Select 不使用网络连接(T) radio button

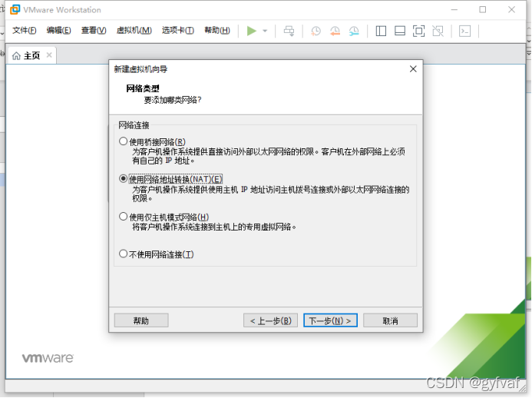pos(123,254)
